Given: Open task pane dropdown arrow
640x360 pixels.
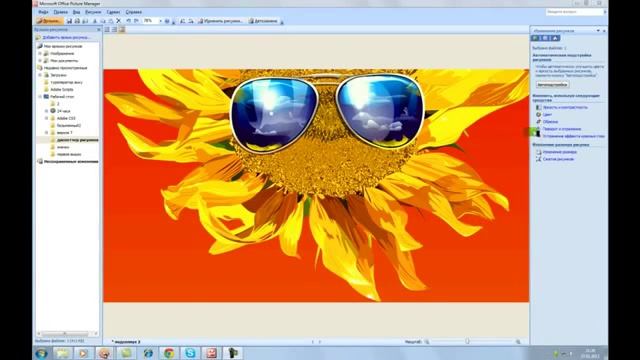Looking at the screenshot, I should pyautogui.click(x=598, y=31).
